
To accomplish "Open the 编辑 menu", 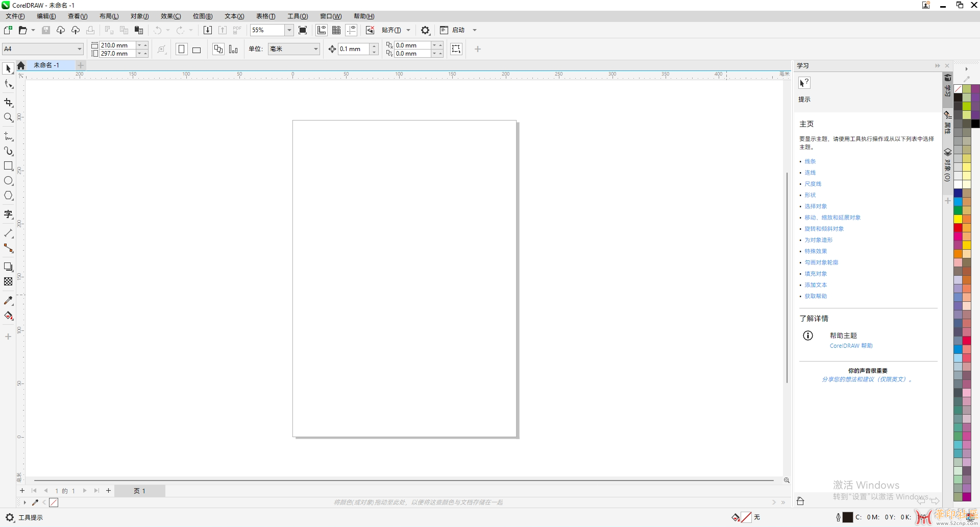I will click(46, 16).
